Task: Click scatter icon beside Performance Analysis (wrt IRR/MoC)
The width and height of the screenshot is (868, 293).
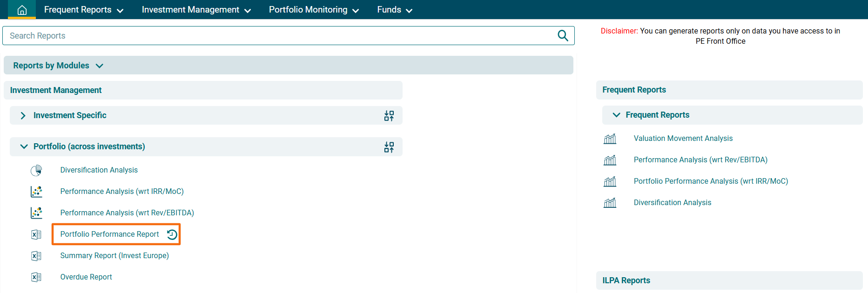Action: (x=36, y=192)
